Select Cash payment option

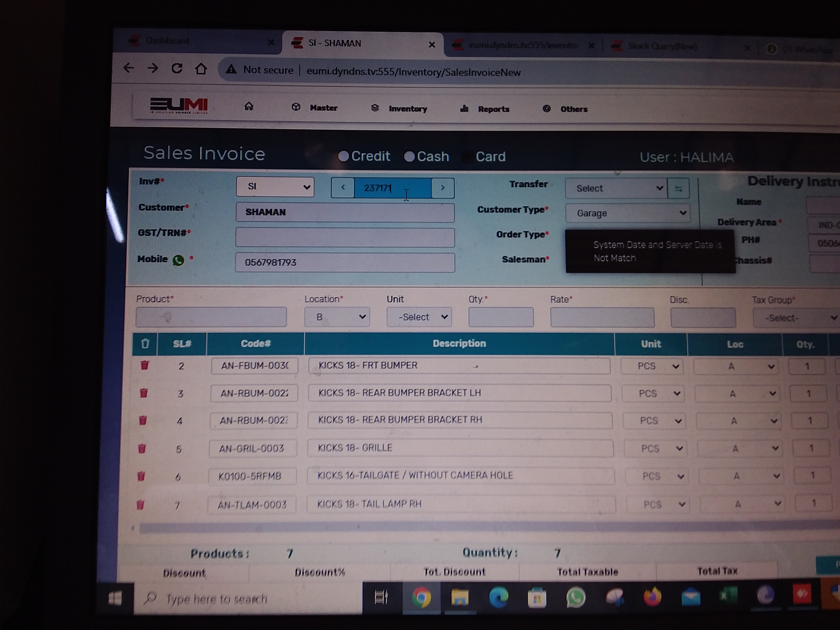[409, 156]
